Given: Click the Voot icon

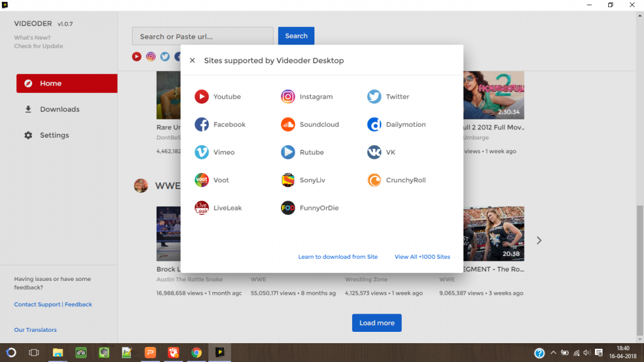Looking at the screenshot, I should pyautogui.click(x=201, y=180).
